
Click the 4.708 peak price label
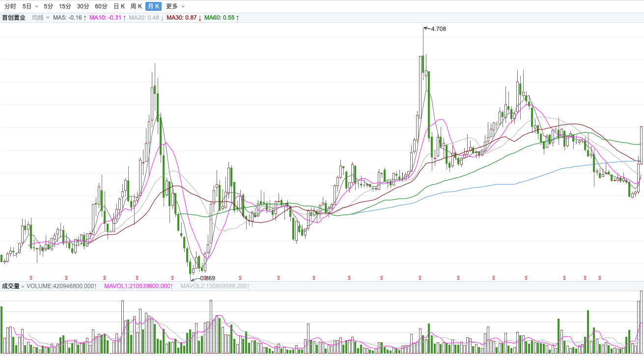point(438,29)
